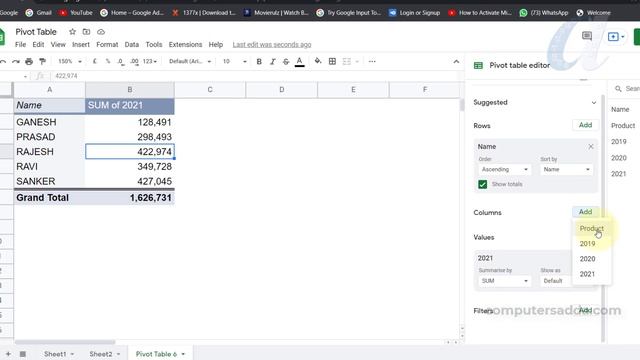Increase decimal places
640x360 pixels.
click(134, 62)
